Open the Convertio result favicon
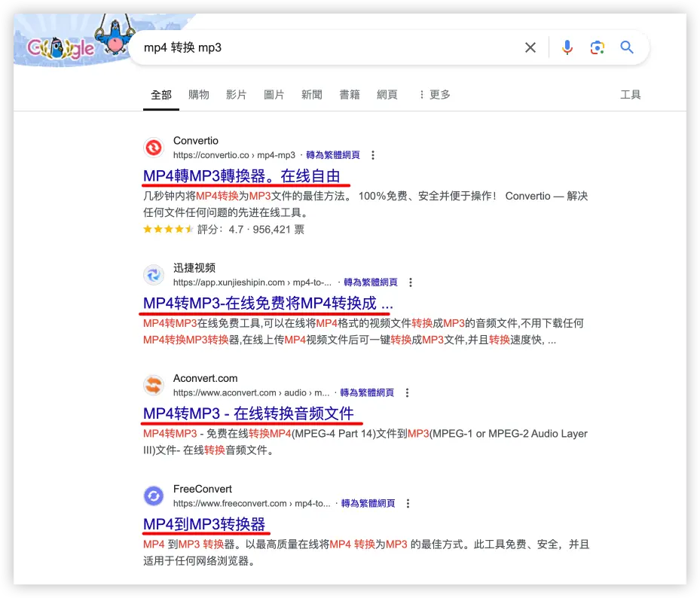The width and height of the screenshot is (700, 598). tap(154, 148)
